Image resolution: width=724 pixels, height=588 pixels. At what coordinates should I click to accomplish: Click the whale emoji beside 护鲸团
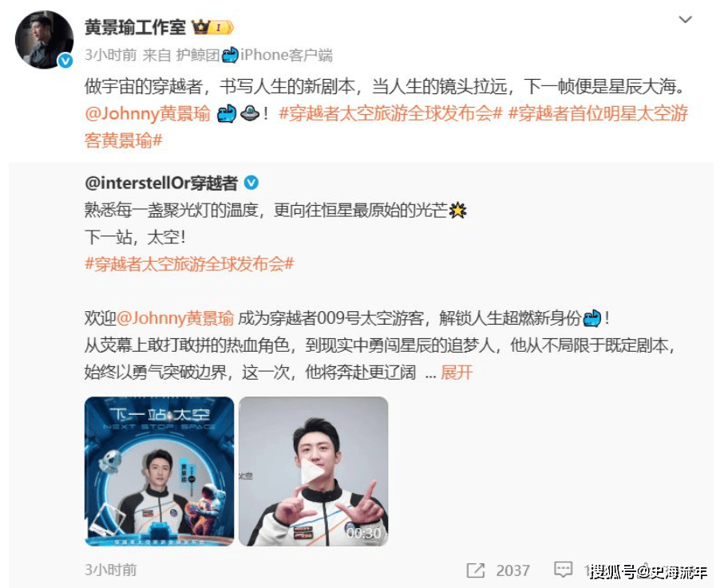pyautogui.click(x=230, y=55)
